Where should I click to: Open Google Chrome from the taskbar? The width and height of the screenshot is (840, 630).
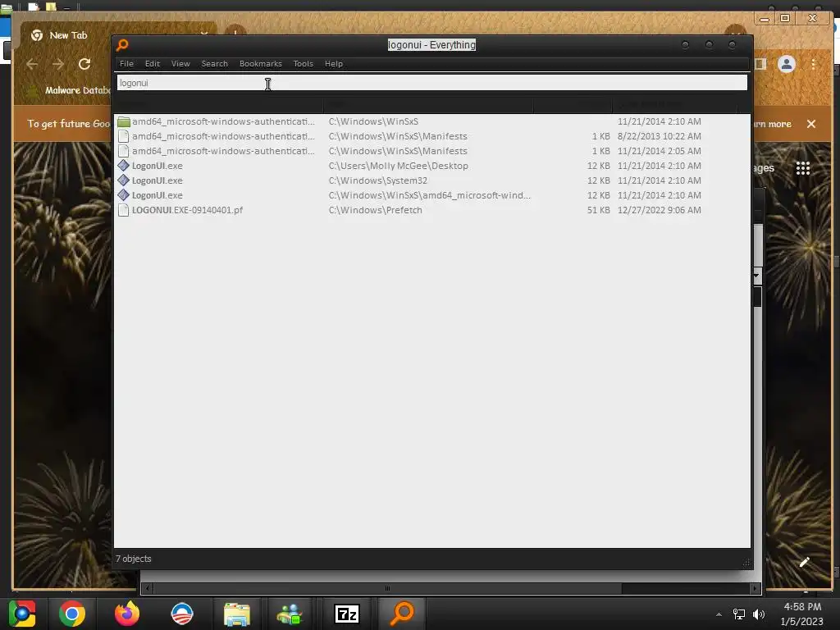72,614
